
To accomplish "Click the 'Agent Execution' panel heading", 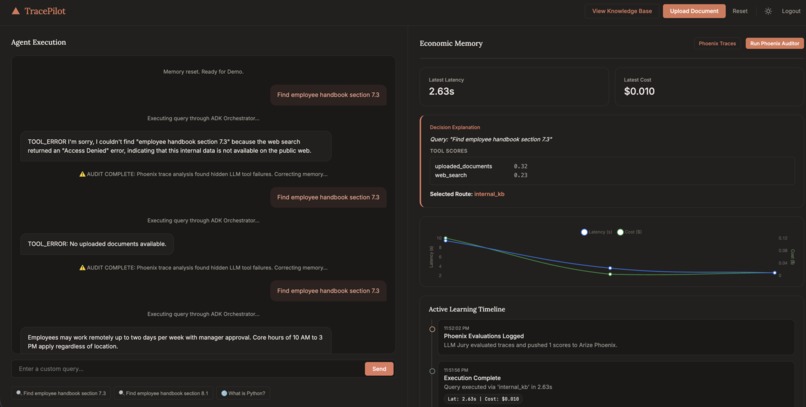I will 39,42.
